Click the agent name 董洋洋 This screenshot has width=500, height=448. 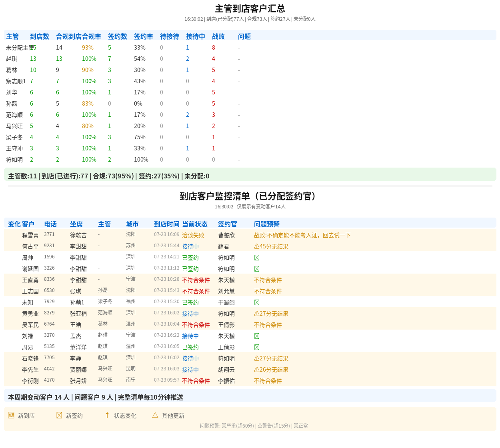pyautogui.click(x=78, y=347)
